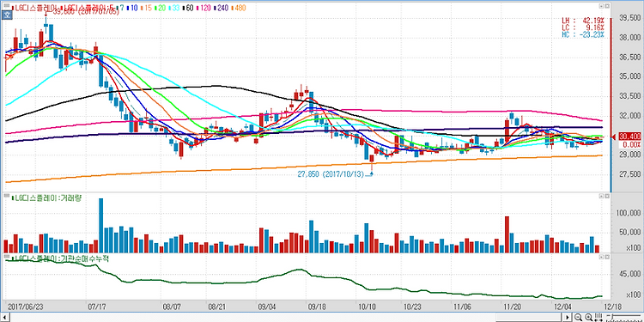Click the LH : 42.19% readout

pos(583,20)
